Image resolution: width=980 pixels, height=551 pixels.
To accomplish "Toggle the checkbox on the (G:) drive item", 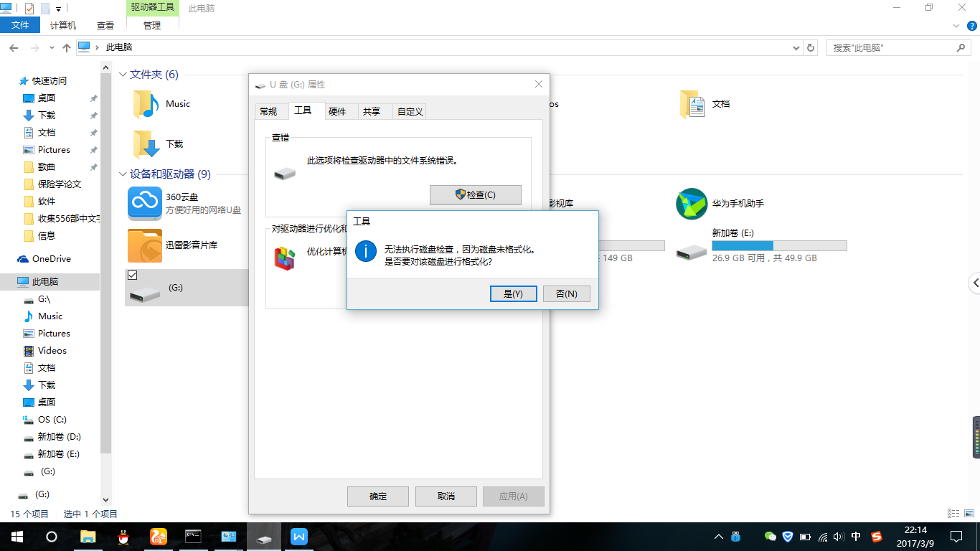I will pyautogui.click(x=131, y=275).
